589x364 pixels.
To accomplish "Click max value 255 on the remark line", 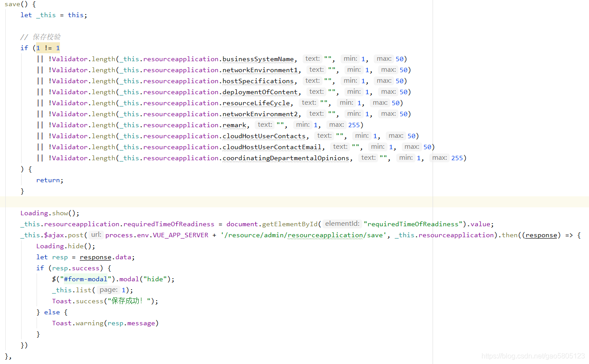I will pyautogui.click(x=354, y=125).
